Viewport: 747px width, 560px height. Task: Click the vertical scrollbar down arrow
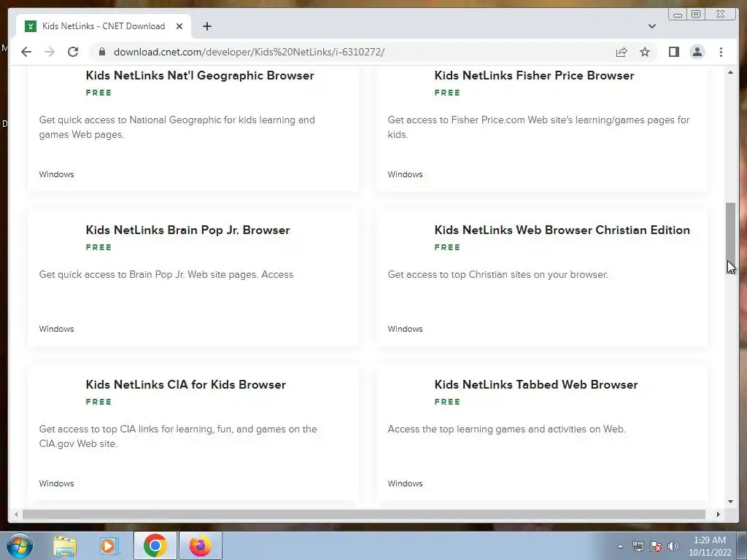pyautogui.click(x=730, y=502)
